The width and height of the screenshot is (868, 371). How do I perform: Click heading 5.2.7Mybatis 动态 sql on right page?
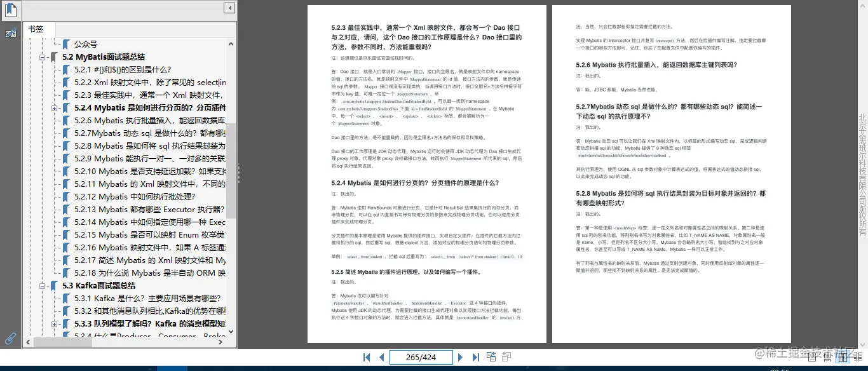pos(668,112)
